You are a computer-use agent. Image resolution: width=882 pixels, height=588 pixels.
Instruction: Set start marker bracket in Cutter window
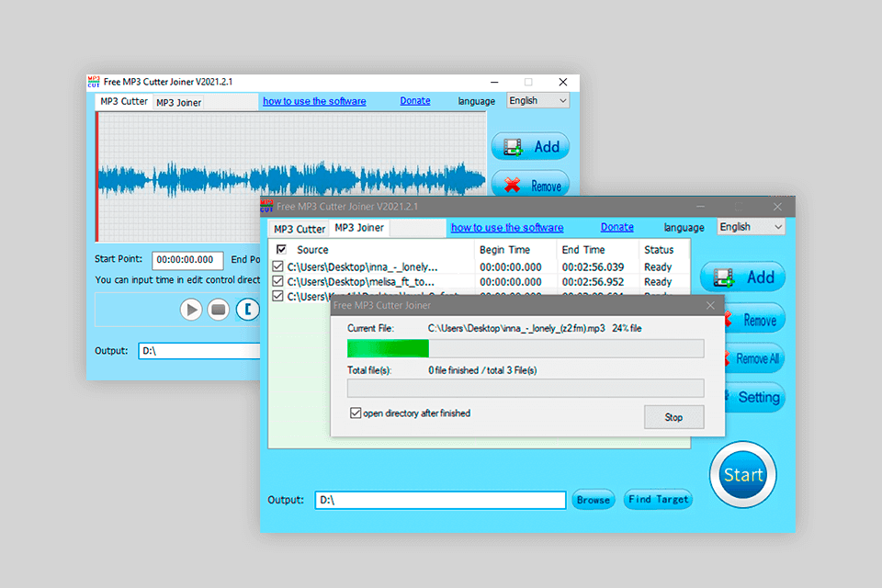(247, 309)
